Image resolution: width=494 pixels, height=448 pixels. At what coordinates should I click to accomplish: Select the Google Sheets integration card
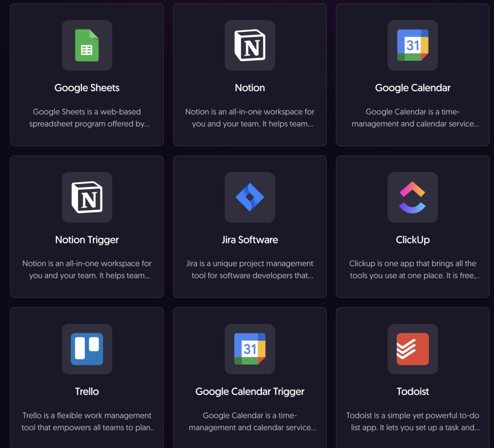pyautogui.click(x=87, y=75)
